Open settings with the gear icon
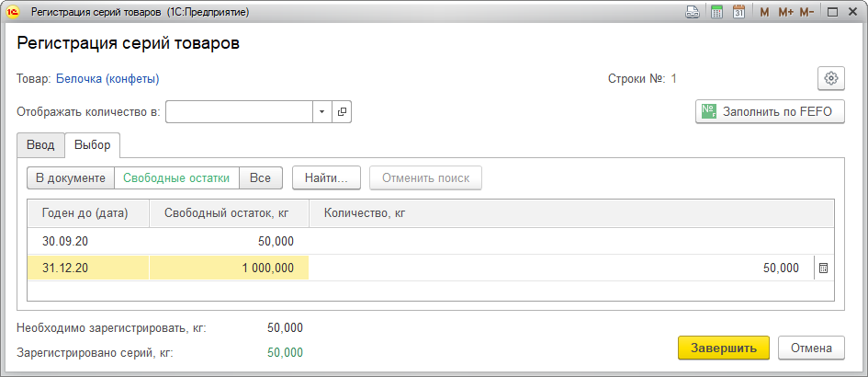868x377 pixels. (x=830, y=78)
